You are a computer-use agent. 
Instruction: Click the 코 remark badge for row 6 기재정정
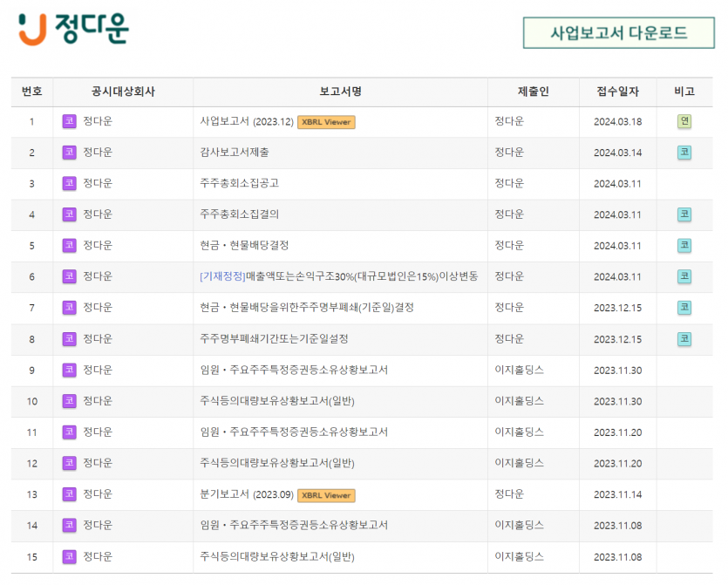coord(684,276)
